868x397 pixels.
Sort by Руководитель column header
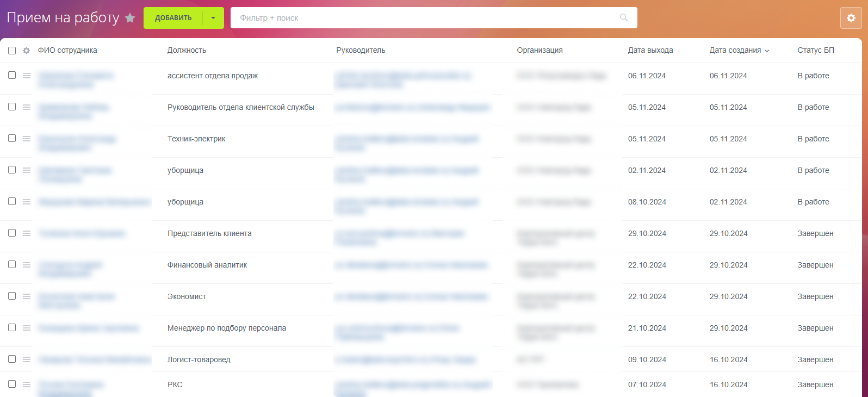[361, 50]
